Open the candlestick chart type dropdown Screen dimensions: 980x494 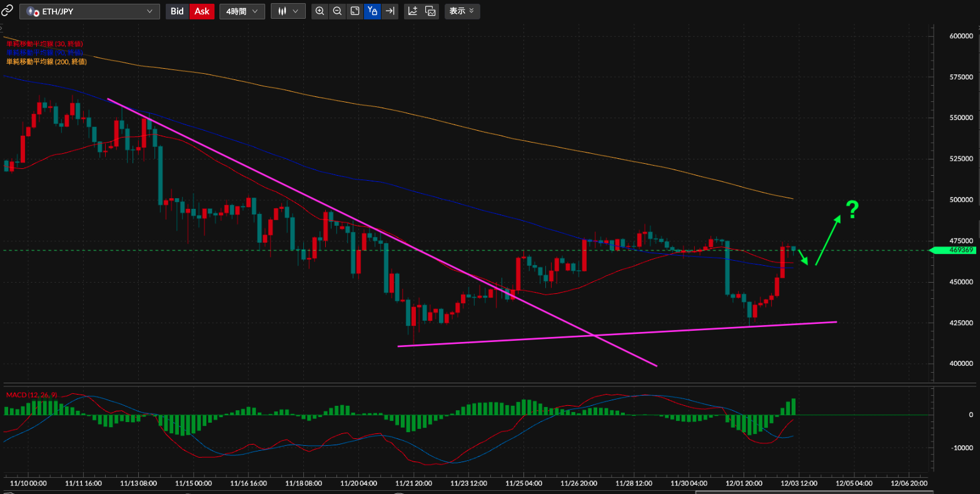[x=288, y=11]
